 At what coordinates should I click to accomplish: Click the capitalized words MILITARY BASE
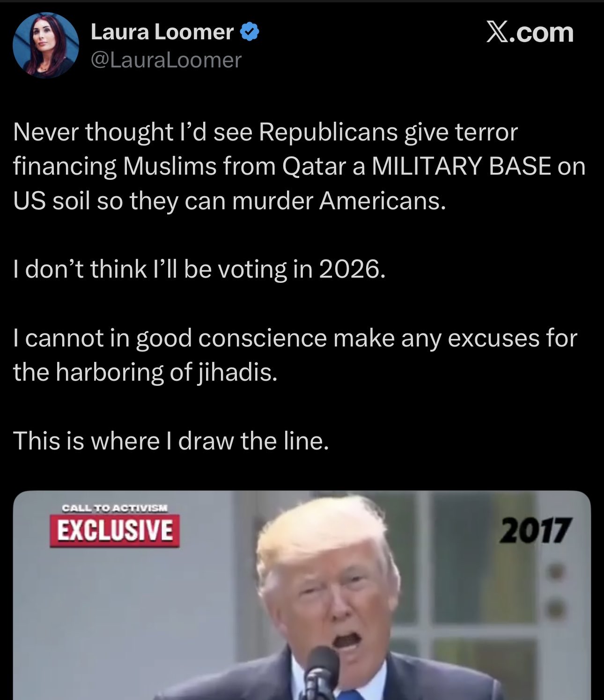pyautogui.click(x=461, y=166)
